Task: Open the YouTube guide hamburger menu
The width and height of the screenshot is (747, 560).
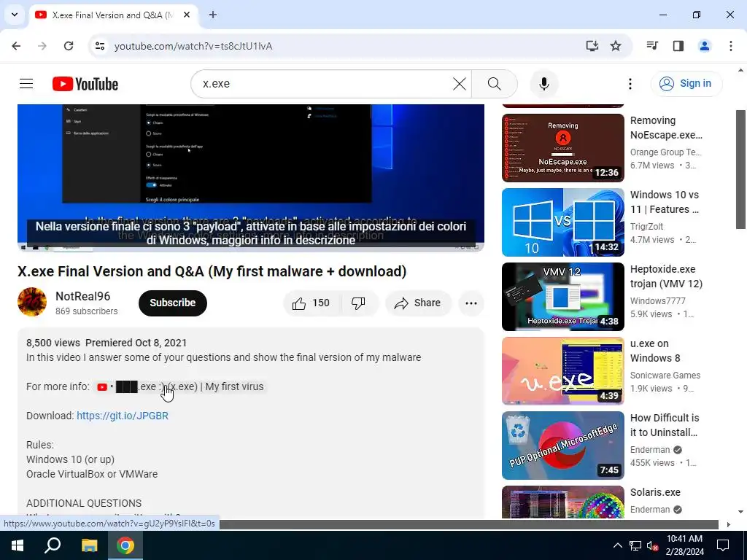Action: click(x=26, y=84)
